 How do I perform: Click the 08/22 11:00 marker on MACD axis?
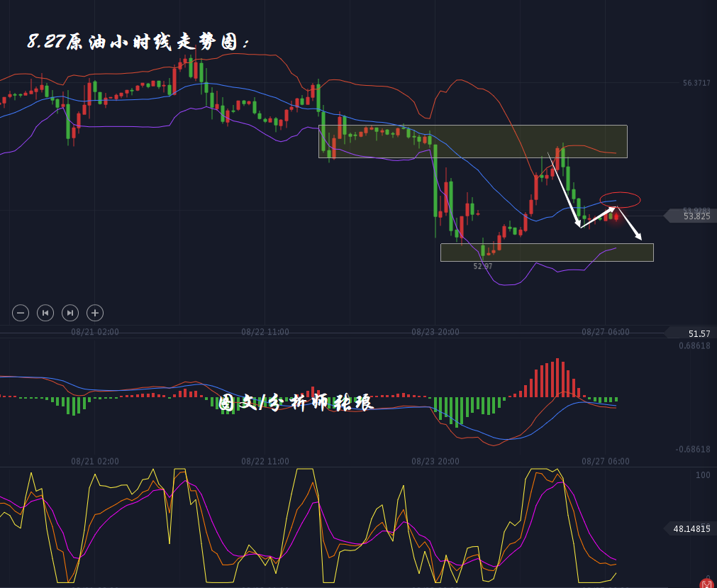(x=265, y=461)
